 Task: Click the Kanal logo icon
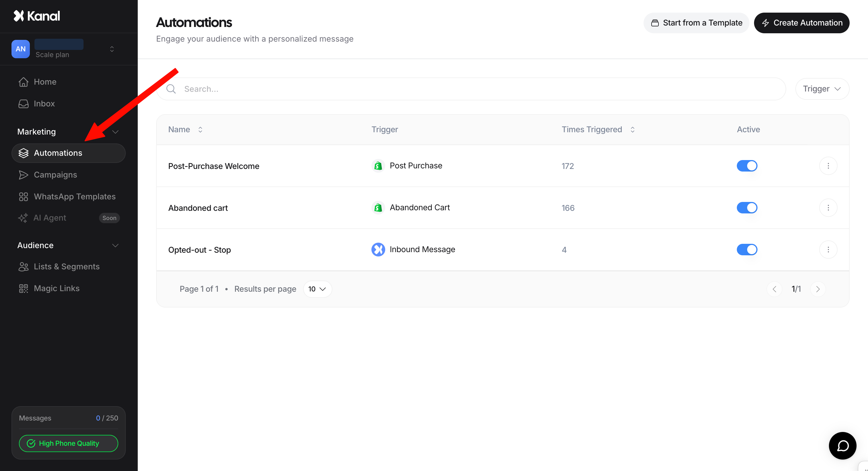coord(19,16)
